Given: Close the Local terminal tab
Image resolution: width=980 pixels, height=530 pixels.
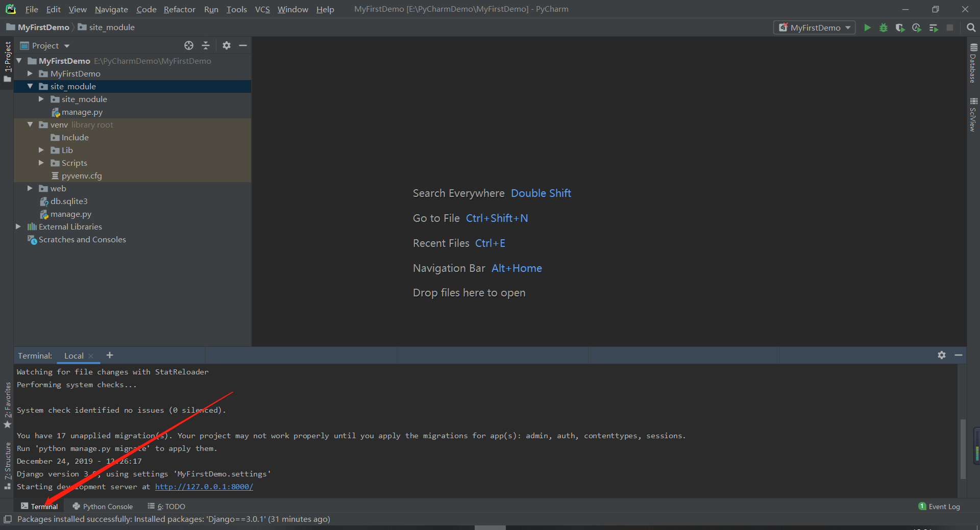Looking at the screenshot, I should pyautogui.click(x=91, y=356).
